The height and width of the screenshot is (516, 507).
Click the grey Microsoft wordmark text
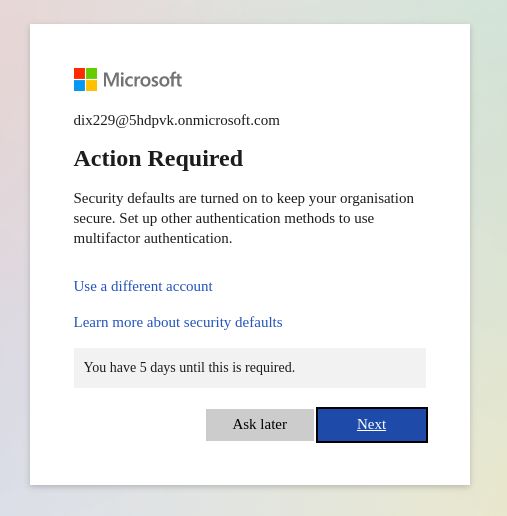pyautogui.click(x=142, y=80)
